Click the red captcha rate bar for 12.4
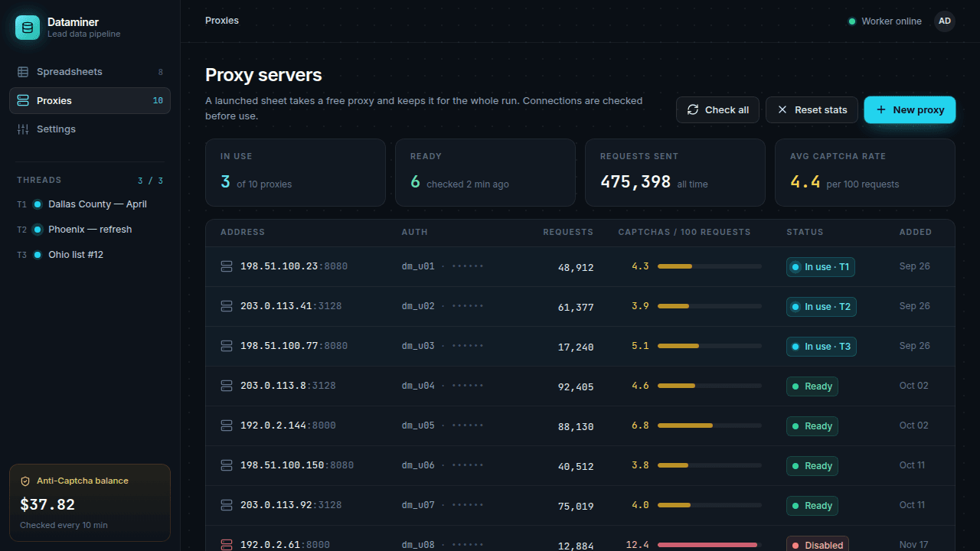 710,545
